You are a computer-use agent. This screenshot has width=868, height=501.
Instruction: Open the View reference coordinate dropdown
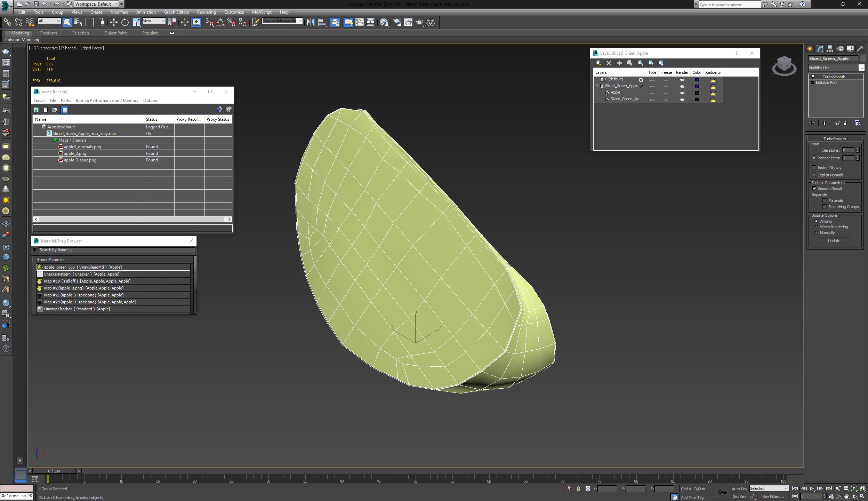pos(154,21)
